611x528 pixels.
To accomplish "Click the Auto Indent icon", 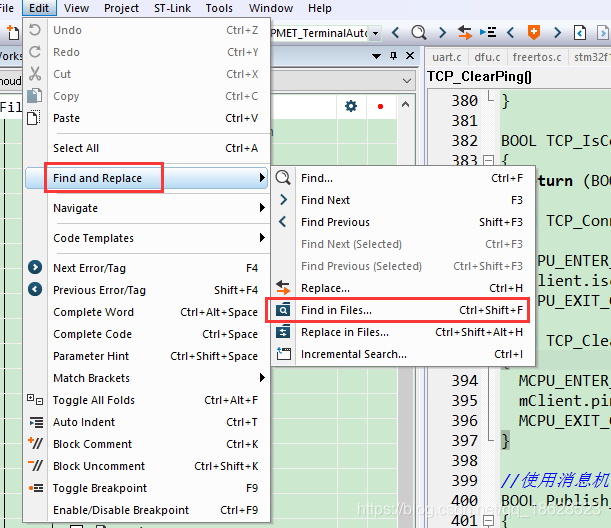I will [x=36, y=422].
